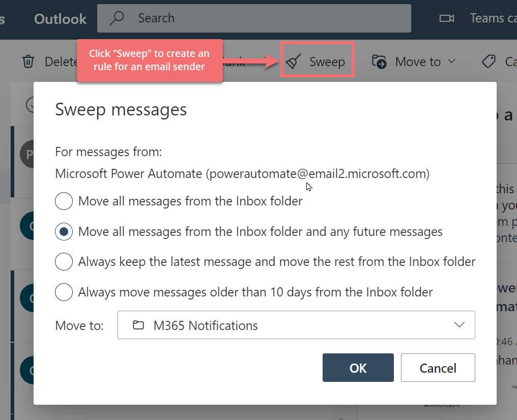Click the dropdown chevron in Move to field

(459, 325)
